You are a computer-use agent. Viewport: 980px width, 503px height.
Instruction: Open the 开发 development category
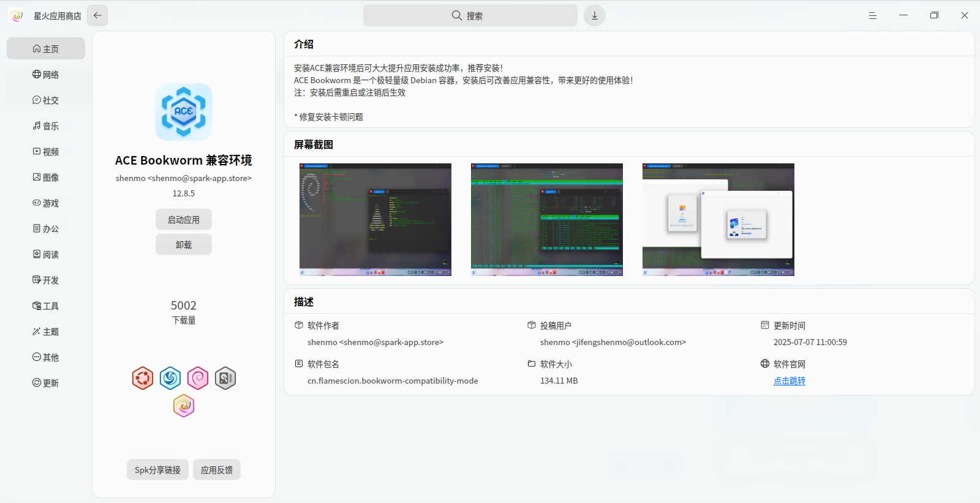(x=46, y=280)
